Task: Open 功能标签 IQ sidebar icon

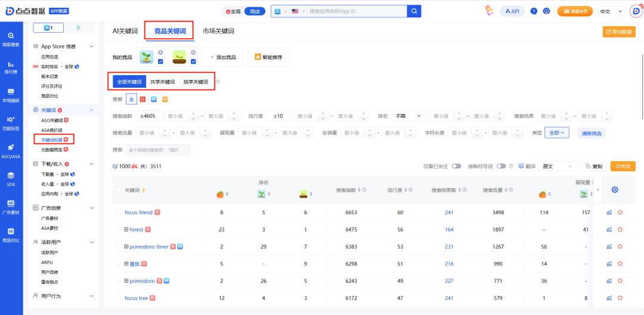Action: coord(11,123)
